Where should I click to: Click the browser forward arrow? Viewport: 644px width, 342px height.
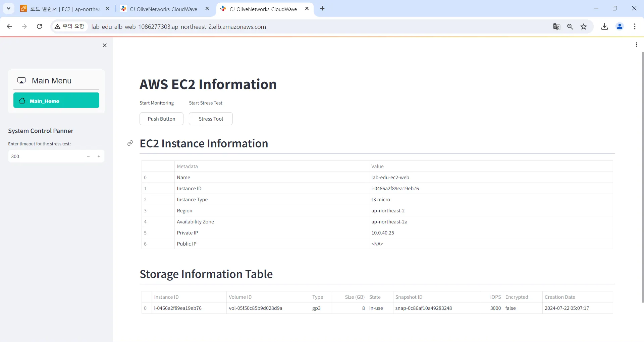point(24,26)
